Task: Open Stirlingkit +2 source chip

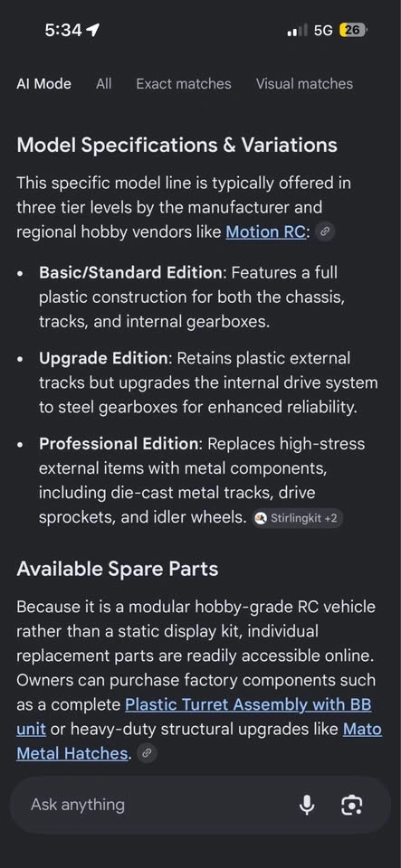Action: pyautogui.click(x=298, y=519)
